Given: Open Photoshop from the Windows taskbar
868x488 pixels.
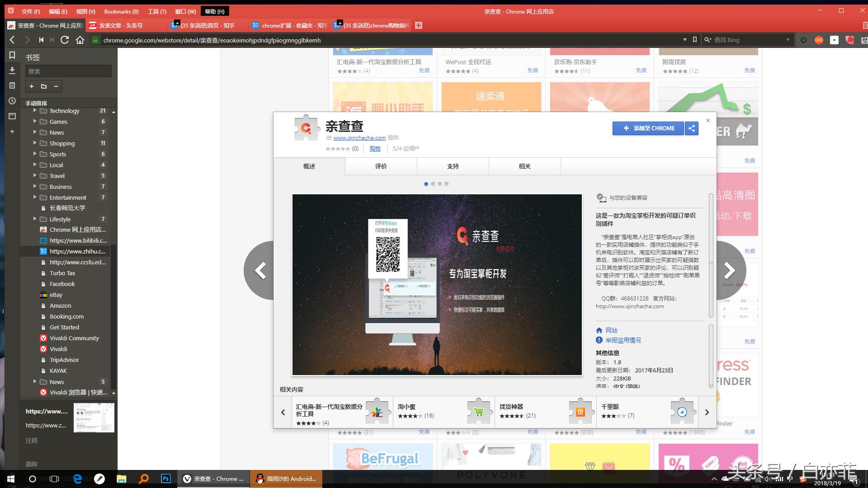Looking at the screenshot, I should point(165,479).
